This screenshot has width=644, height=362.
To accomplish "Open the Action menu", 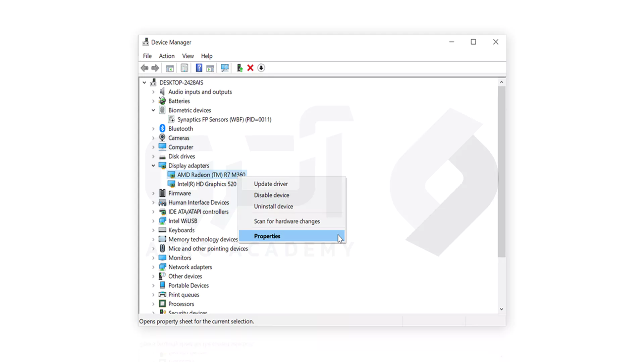I will point(167,56).
